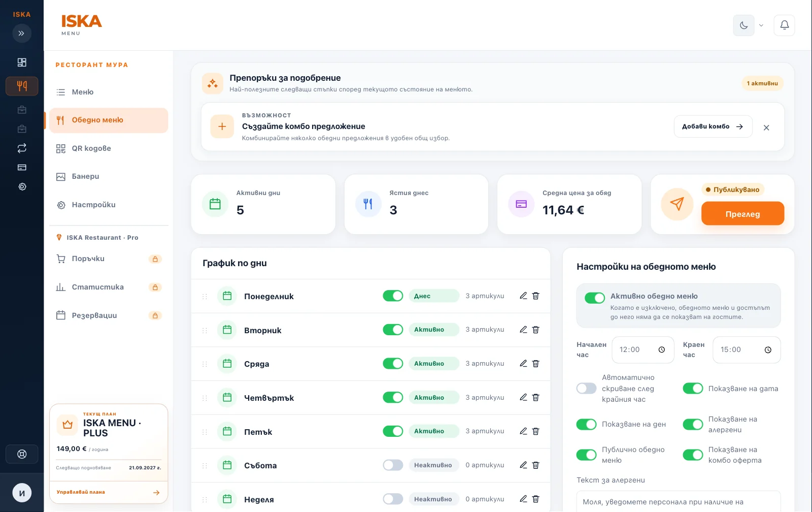812x512 pixels.
Task: Delete Събота with trash icon
Action: click(x=535, y=465)
